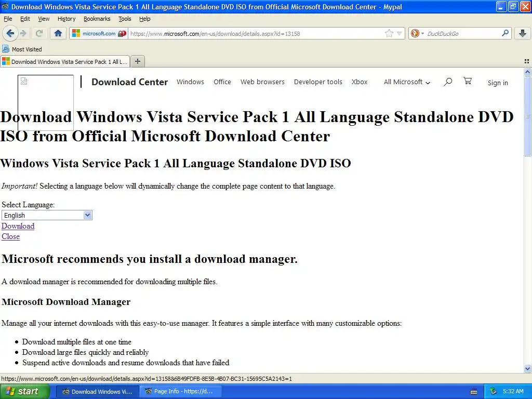The image size is (532, 399).
Task: Open the Downloads arrow button
Action: [x=523, y=33]
